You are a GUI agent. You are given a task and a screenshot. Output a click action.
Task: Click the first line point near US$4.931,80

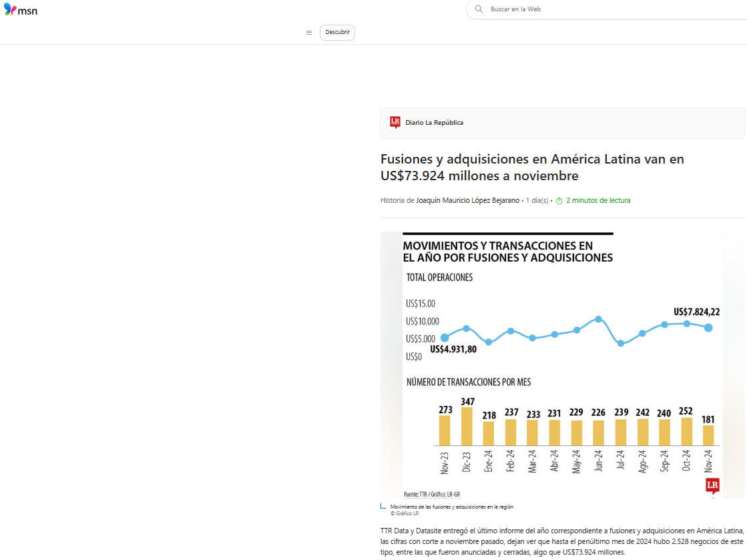[445, 338]
